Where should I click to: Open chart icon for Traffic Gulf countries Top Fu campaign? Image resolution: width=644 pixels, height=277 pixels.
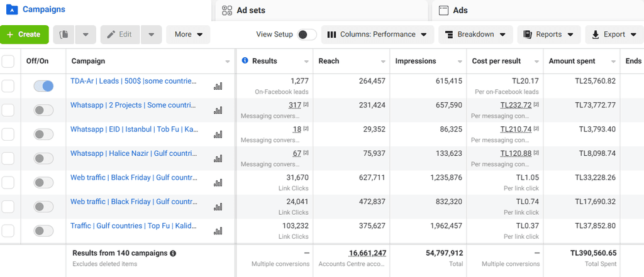pyautogui.click(x=218, y=231)
